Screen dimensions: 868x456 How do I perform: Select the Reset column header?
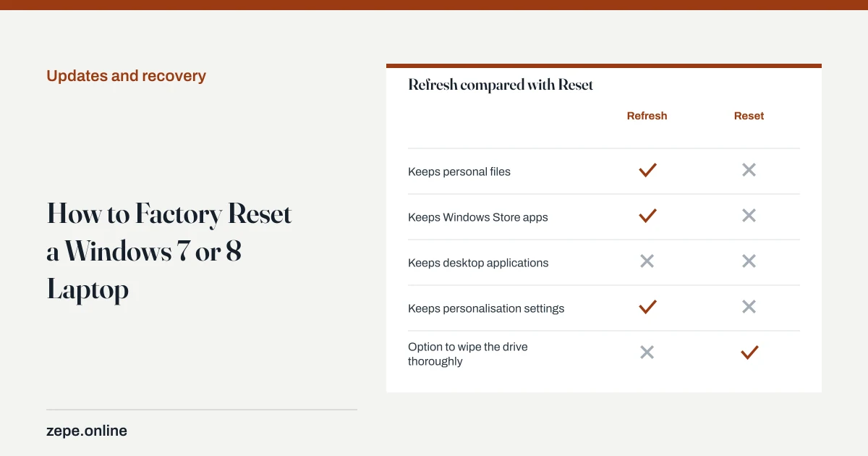[x=749, y=116]
